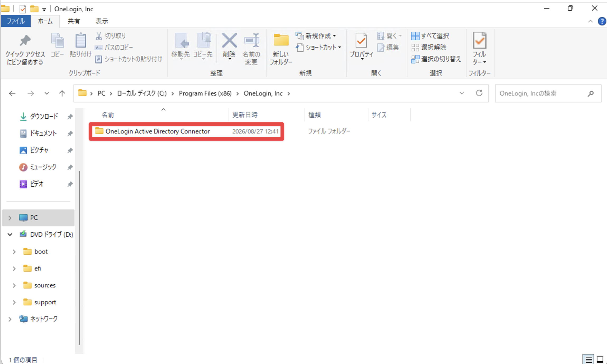The height and width of the screenshot is (364, 607).
Task: Collapse the ribbon with the chevron
Action: [590, 21]
